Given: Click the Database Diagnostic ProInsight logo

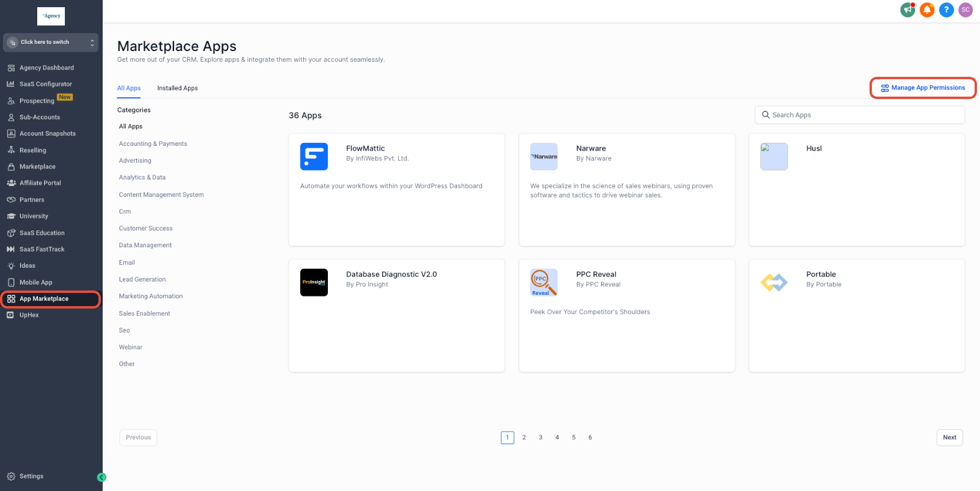Looking at the screenshot, I should click(314, 282).
